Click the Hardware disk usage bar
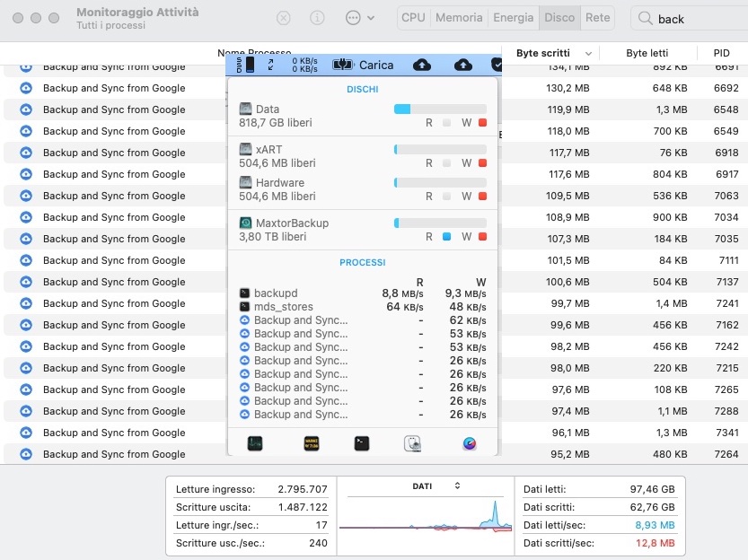 point(440,182)
